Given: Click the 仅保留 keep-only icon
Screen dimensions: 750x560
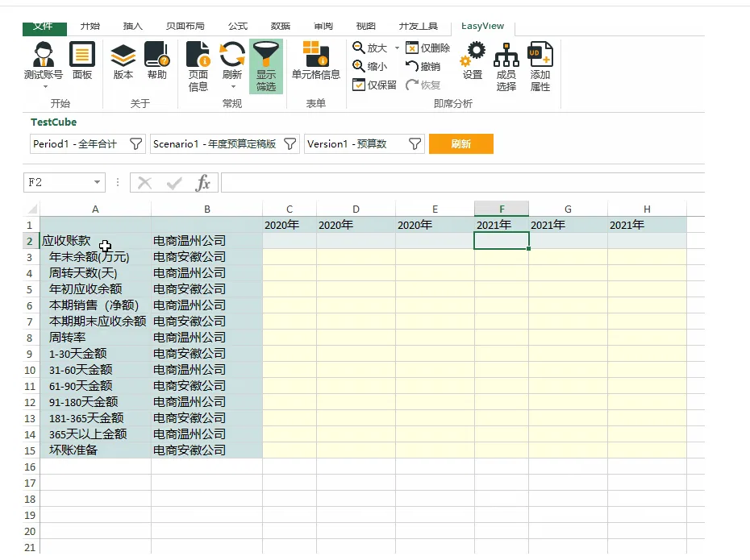Looking at the screenshot, I should [359, 85].
